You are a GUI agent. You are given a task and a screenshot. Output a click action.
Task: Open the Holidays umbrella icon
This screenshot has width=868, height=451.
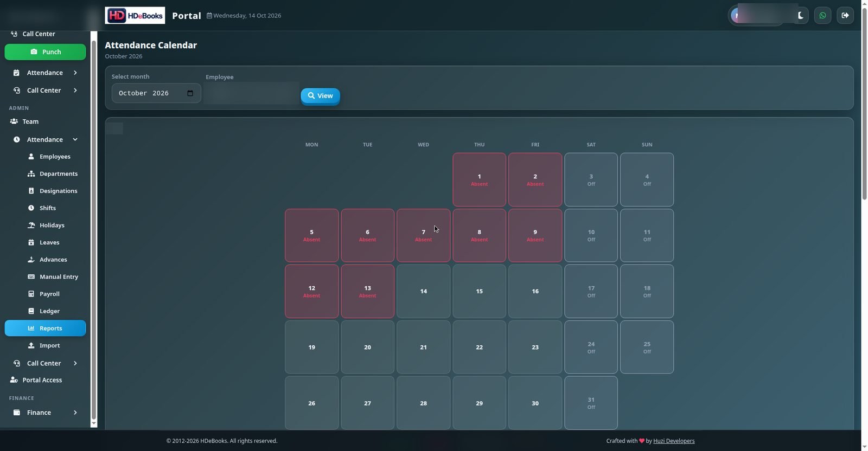(31, 225)
